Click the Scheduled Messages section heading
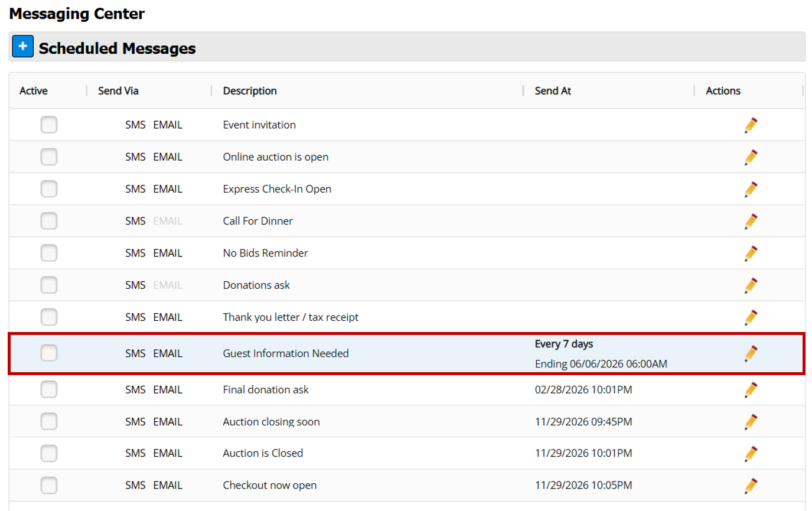Screen dimensions: 812x511 tap(117, 48)
